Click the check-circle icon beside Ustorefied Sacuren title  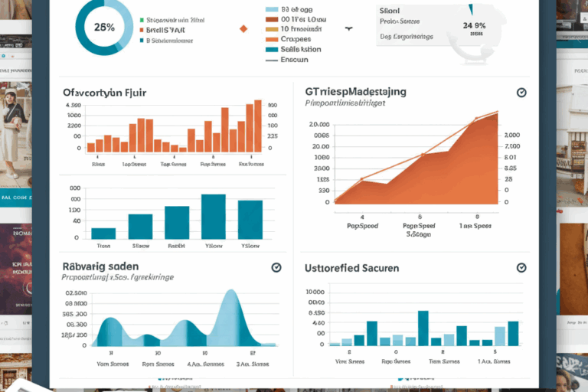point(521,268)
